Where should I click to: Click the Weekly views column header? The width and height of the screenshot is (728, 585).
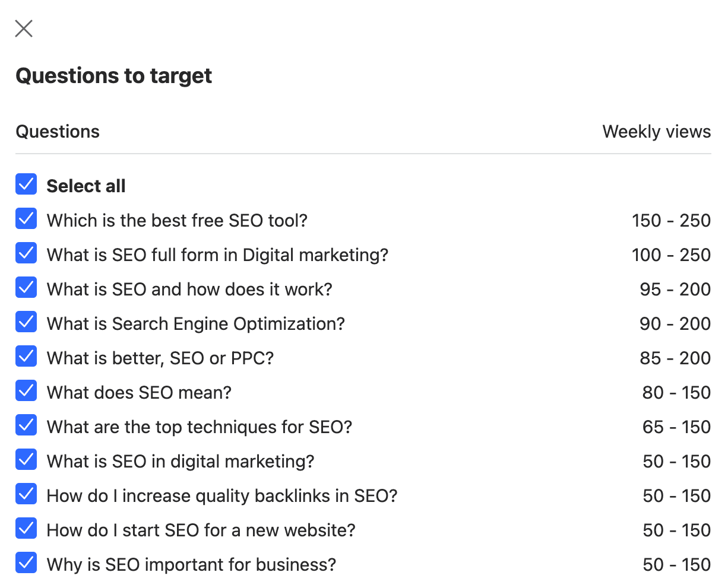656,131
